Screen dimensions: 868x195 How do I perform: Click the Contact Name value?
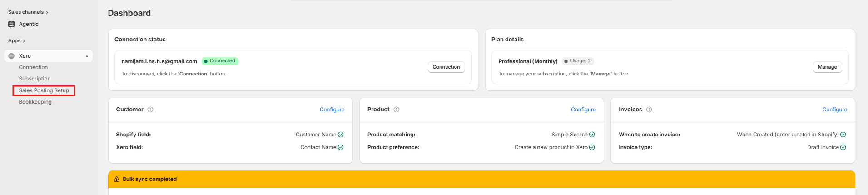[318, 147]
